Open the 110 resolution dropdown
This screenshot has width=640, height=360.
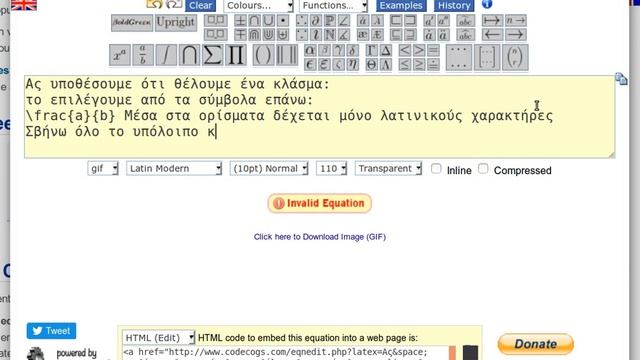coord(331,169)
